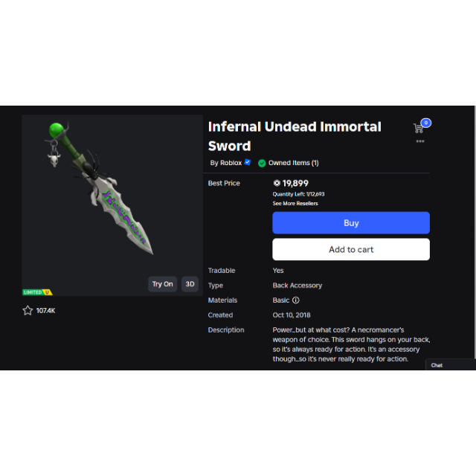The image size is (476, 476).
Task: Click the Limited U badge
Action: pyautogui.click(x=37, y=292)
